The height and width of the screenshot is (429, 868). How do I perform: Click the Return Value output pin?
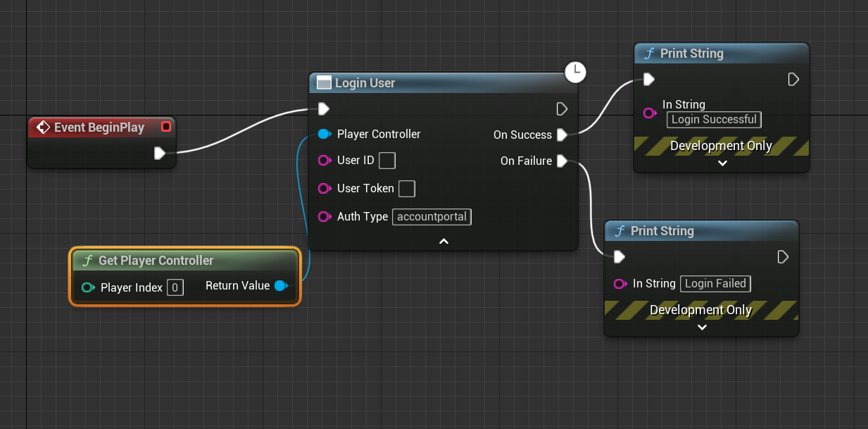[x=281, y=285]
